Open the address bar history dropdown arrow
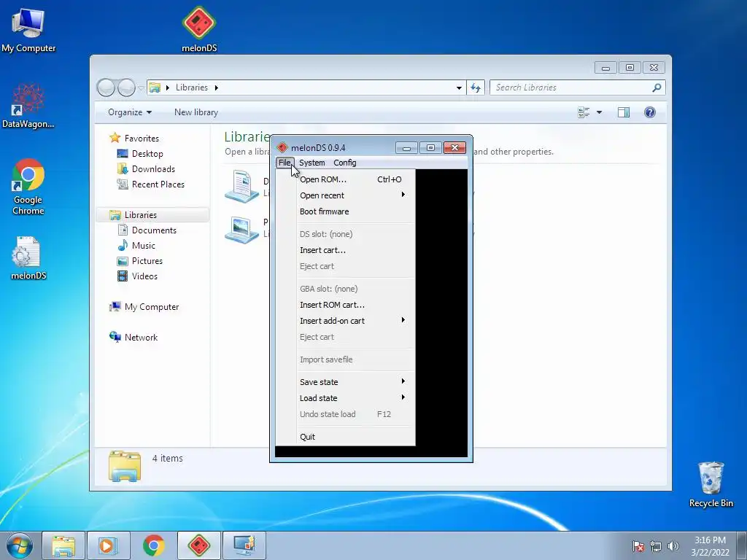The image size is (747, 560). click(459, 87)
